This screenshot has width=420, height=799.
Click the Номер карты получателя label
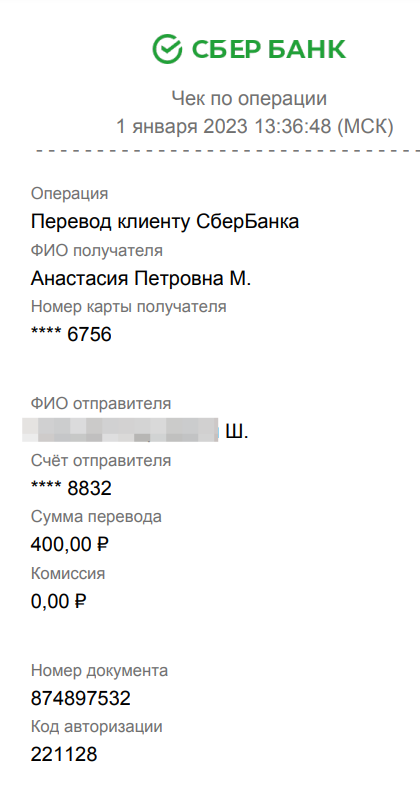tap(129, 307)
